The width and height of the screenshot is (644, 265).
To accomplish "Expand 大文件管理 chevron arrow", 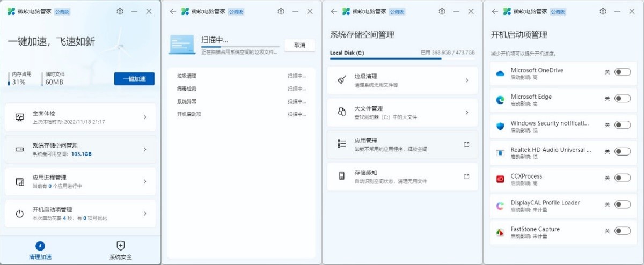I will (x=466, y=113).
